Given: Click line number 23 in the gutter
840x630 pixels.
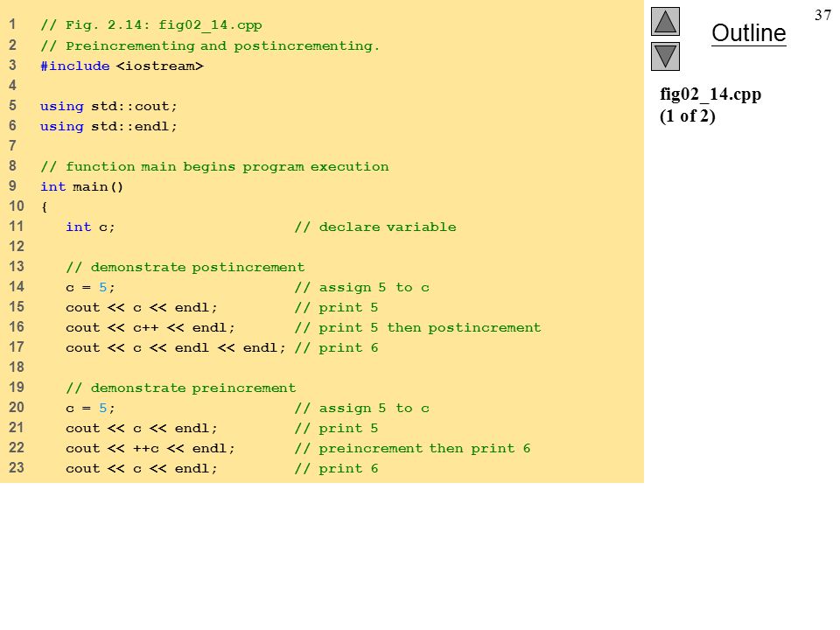Looking at the screenshot, I should [17, 467].
